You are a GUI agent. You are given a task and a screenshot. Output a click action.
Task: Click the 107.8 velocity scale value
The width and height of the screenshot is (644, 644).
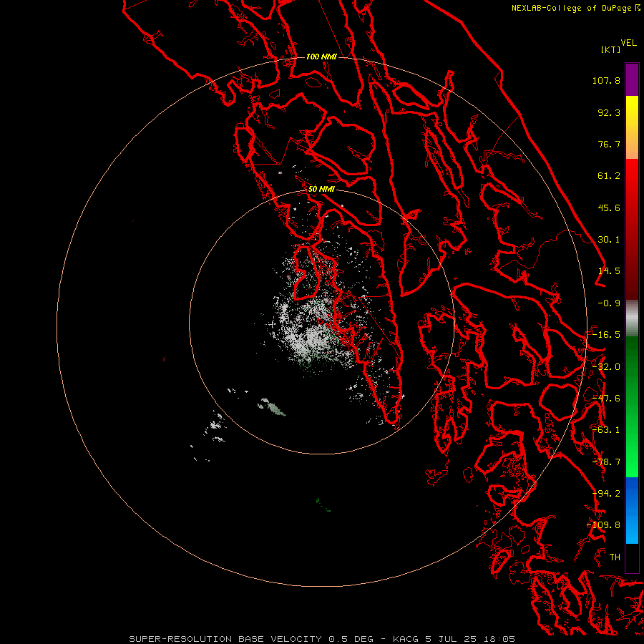point(606,80)
